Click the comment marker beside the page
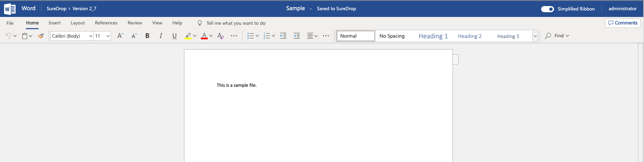 456,59
